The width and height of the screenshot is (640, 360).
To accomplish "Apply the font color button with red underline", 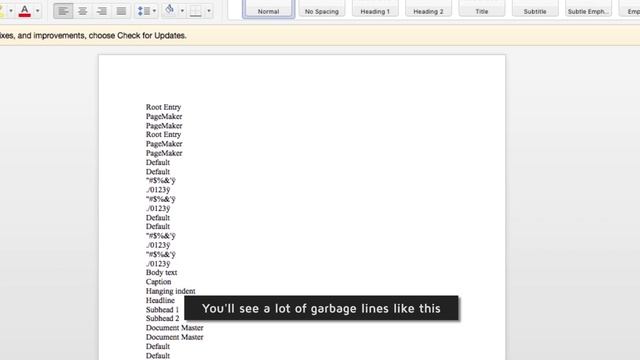I will coord(24,10).
